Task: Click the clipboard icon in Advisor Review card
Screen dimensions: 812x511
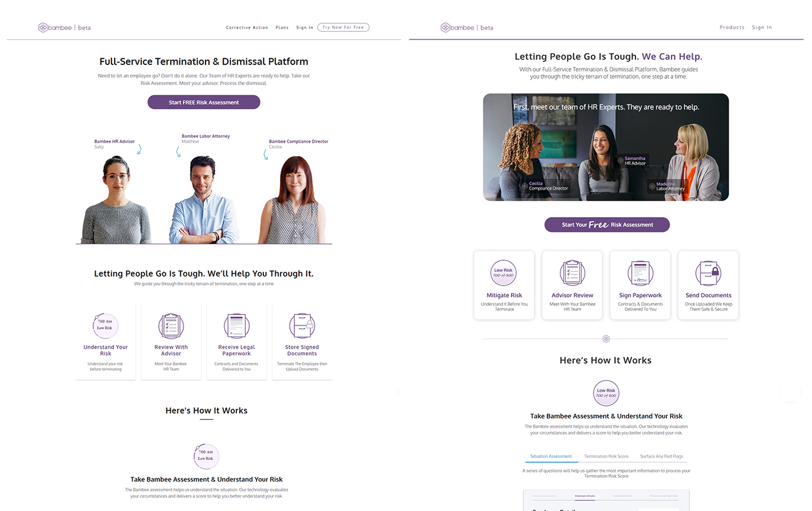Action: point(572,273)
